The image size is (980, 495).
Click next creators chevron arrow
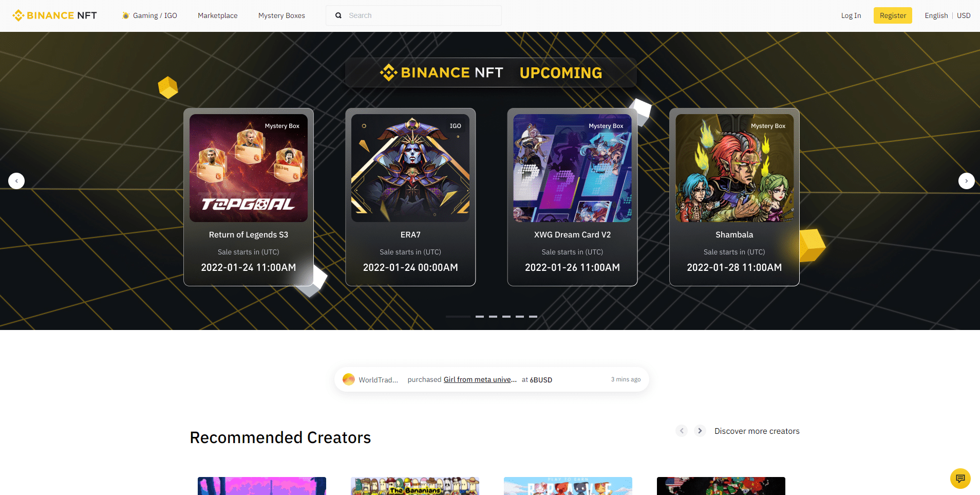[x=700, y=431]
